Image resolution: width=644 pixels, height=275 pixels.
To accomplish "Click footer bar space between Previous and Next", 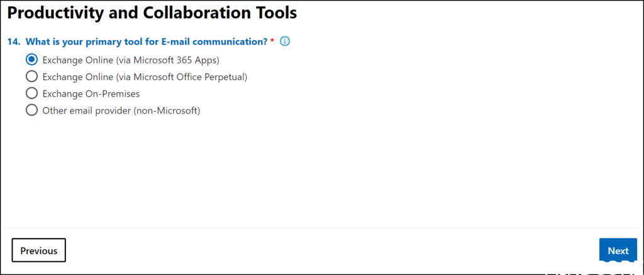I will click(327, 251).
